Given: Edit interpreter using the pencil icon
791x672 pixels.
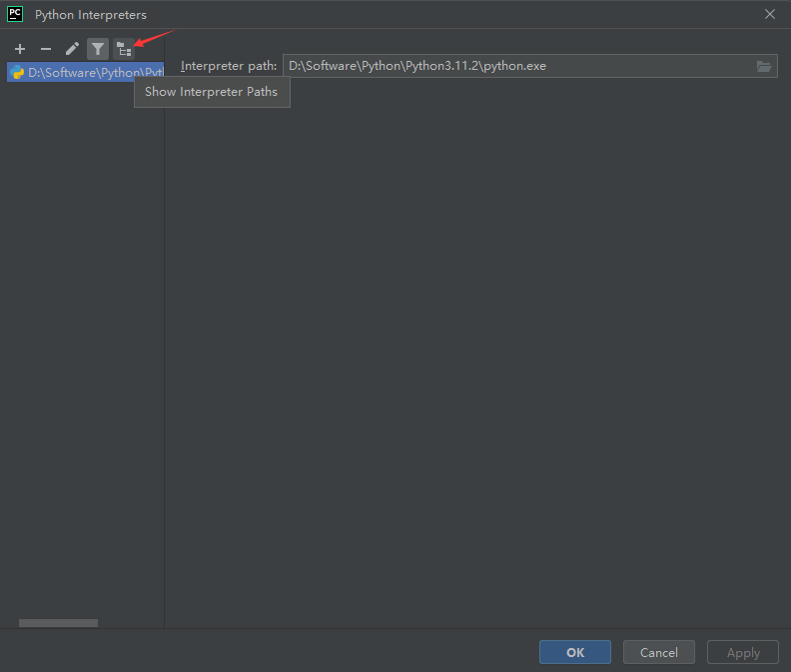Looking at the screenshot, I should pyautogui.click(x=72, y=49).
